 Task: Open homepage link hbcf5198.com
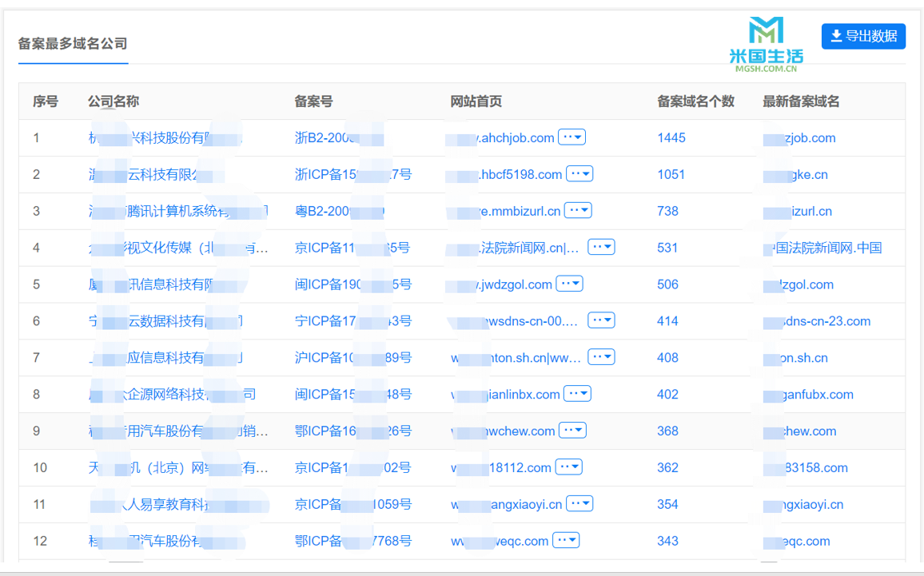504,174
